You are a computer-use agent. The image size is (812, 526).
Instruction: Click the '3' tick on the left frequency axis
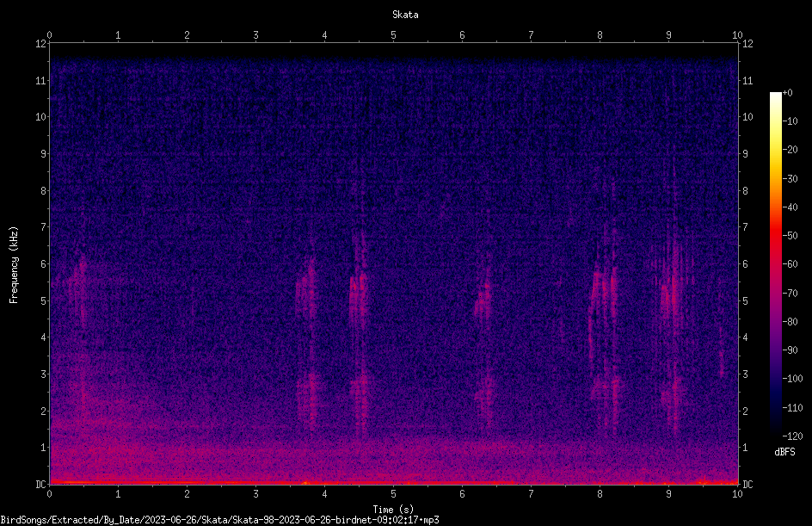click(x=44, y=374)
